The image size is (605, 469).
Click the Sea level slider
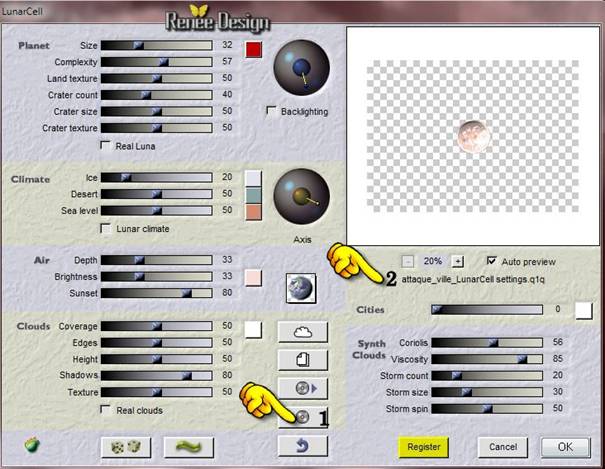(x=157, y=211)
